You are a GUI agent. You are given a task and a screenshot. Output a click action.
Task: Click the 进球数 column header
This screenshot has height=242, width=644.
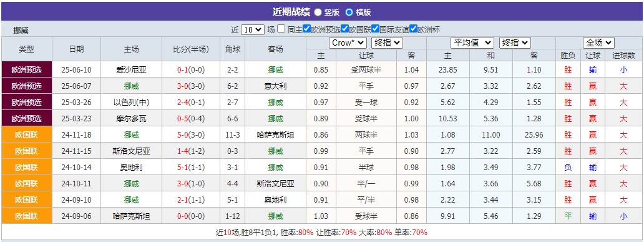pos(623,56)
